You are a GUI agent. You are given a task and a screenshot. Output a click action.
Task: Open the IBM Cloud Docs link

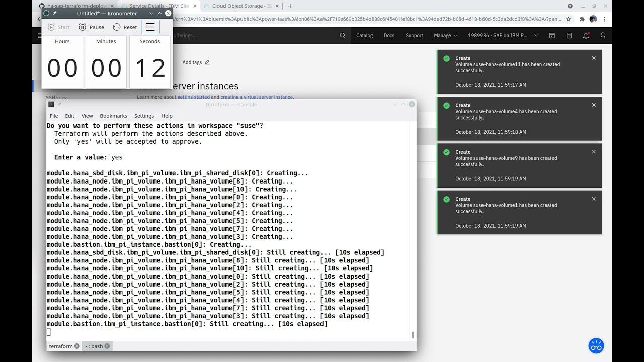coord(389,35)
